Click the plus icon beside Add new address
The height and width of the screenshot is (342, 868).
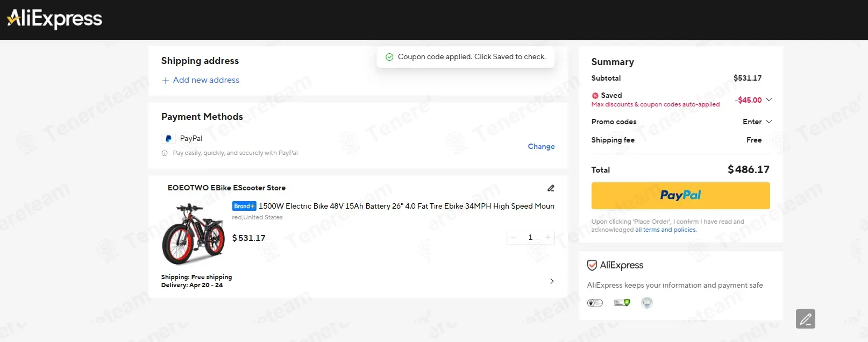[166, 80]
